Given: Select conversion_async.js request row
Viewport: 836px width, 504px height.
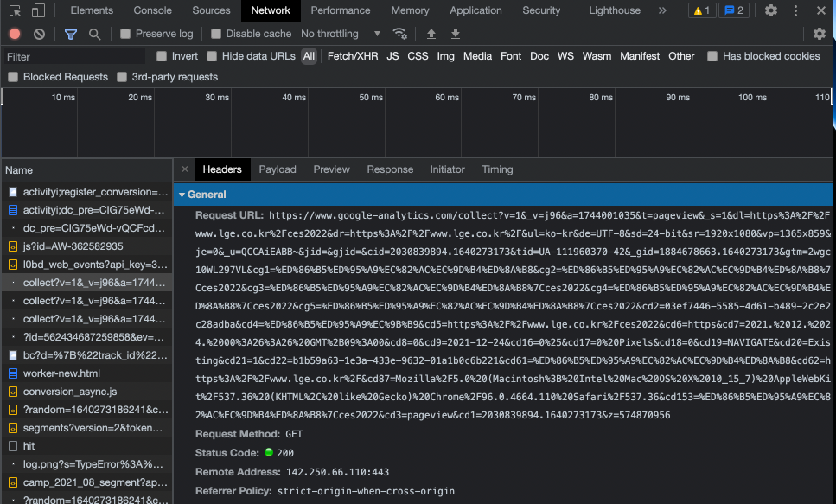Looking at the screenshot, I should pos(87,392).
